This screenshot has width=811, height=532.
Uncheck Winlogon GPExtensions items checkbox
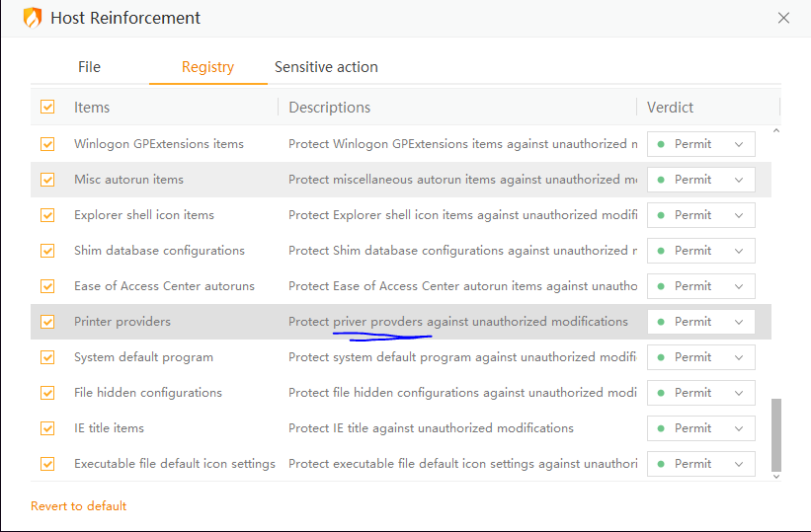pyautogui.click(x=47, y=144)
